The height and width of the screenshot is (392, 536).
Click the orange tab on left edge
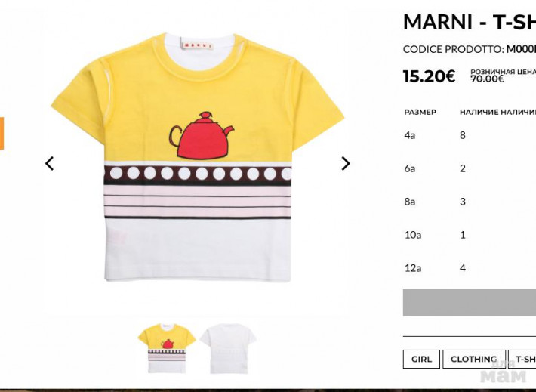click(2, 133)
